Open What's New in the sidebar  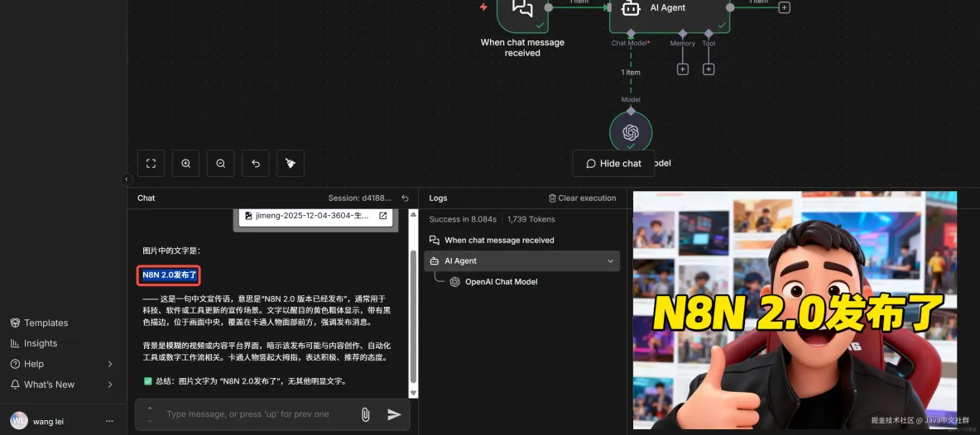point(60,385)
